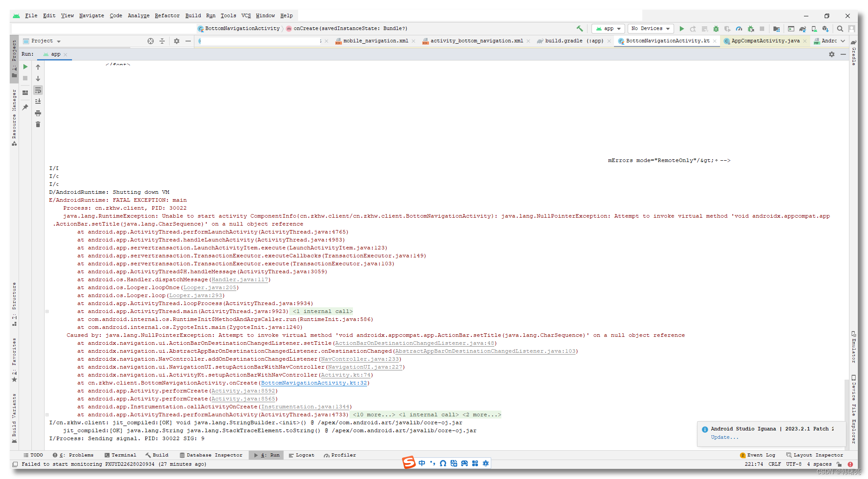
Task: Pin the Run tool window tab
Action: coord(25,107)
